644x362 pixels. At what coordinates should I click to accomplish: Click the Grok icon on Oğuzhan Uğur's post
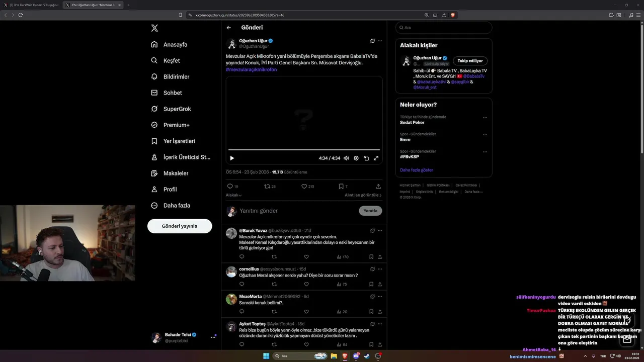tap(372, 41)
